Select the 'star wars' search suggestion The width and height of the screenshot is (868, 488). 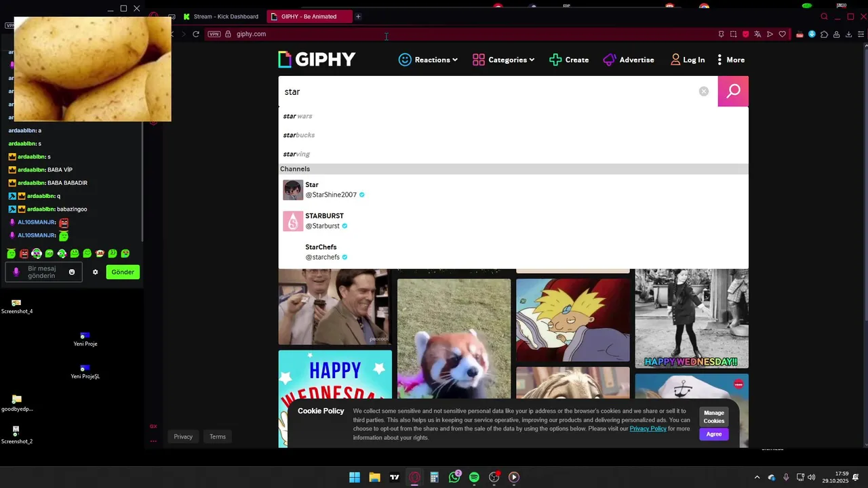point(298,116)
